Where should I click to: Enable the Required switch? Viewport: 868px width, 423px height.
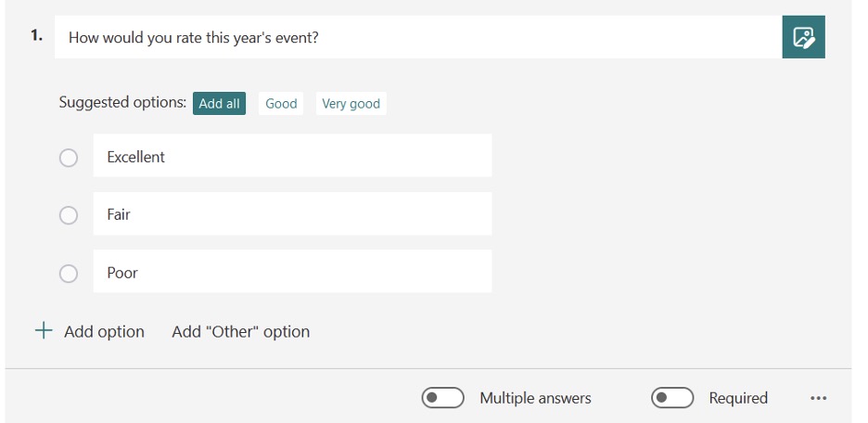[672, 398]
